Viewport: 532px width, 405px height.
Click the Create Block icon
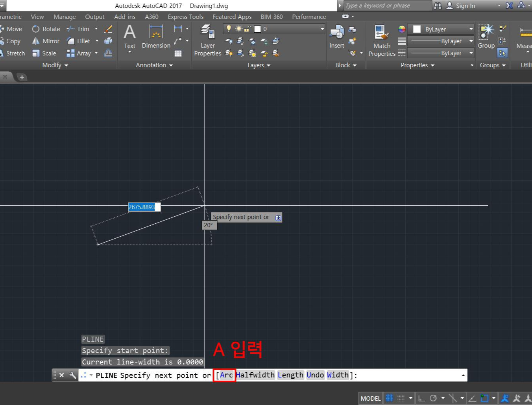click(352, 29)
